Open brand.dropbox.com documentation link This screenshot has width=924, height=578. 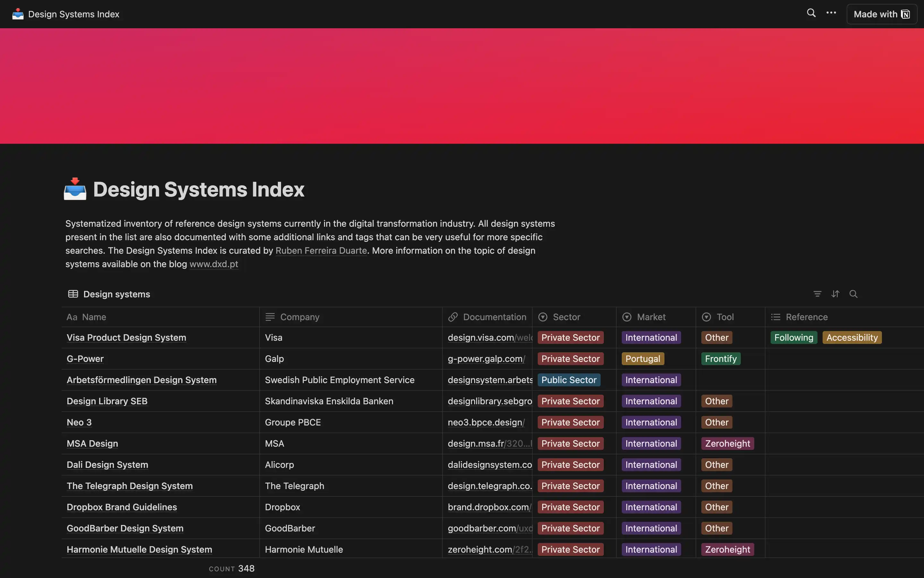490,507
